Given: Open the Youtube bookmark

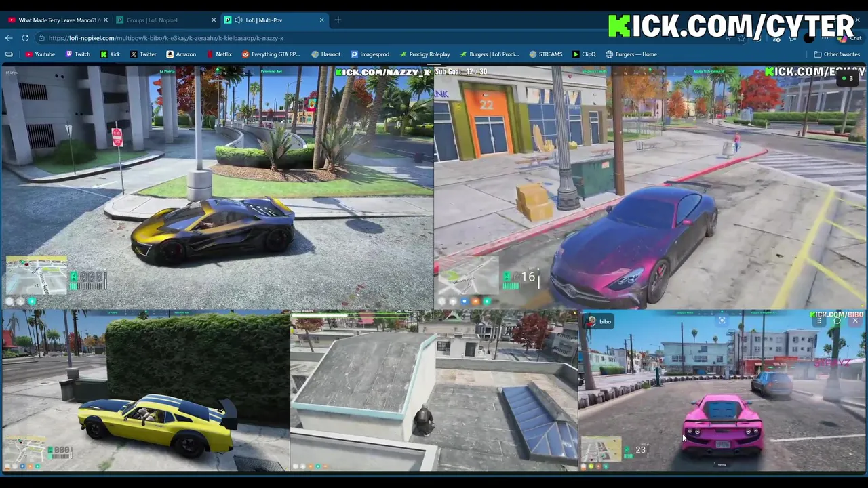Looking at the screenshot, I should coord(40,54).
